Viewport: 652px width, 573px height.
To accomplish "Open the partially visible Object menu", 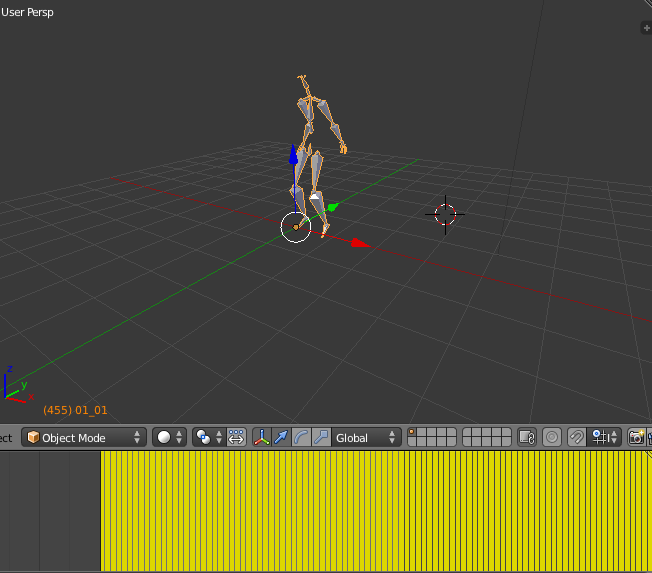I will click(x=6, y=437).
